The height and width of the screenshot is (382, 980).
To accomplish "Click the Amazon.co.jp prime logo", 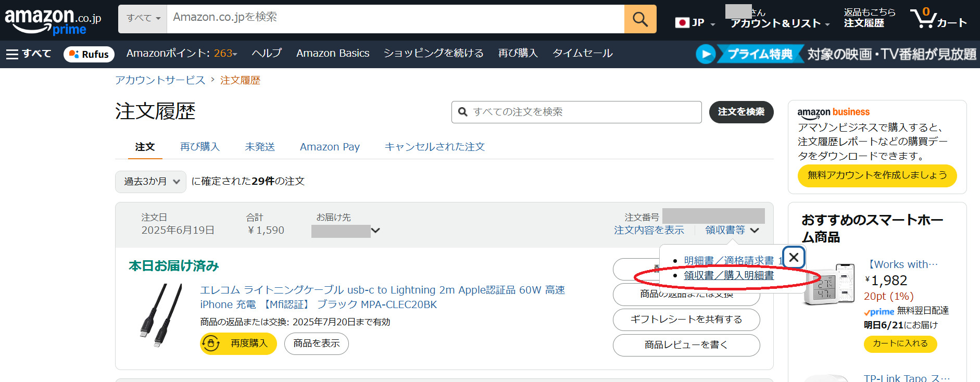I will coord(53,21).
